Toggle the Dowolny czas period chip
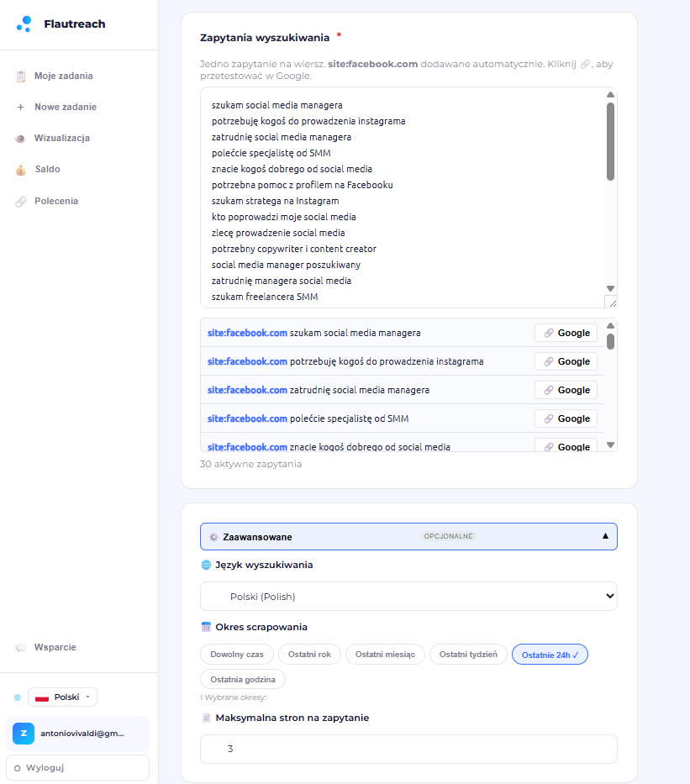This screenshot has height=784, width=690. (237, 654)
